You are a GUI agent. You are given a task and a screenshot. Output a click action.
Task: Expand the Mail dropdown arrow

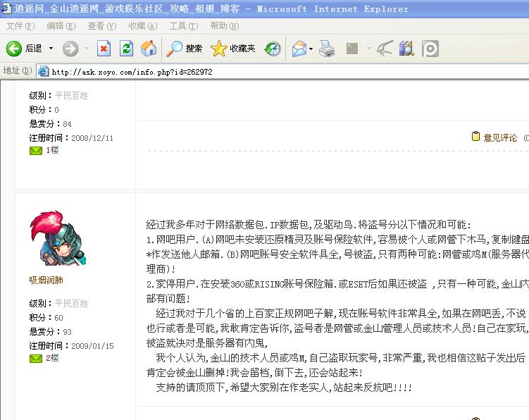pos(311,49)
